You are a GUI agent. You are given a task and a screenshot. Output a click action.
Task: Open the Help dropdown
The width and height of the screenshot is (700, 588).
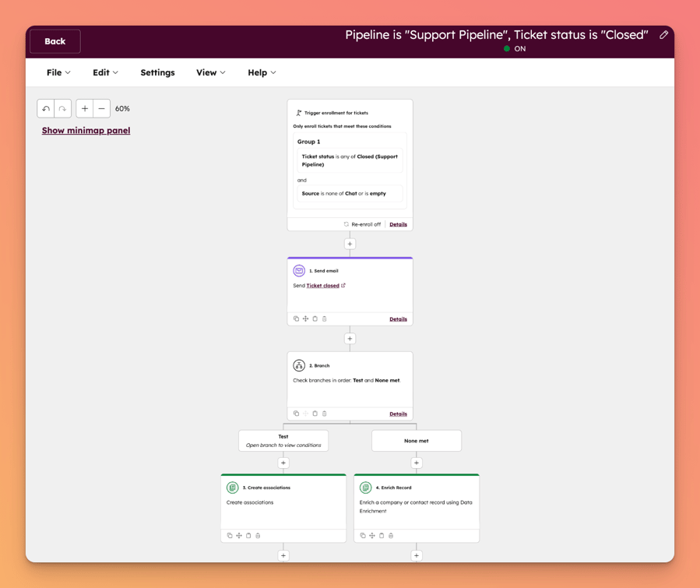point(262,72)
